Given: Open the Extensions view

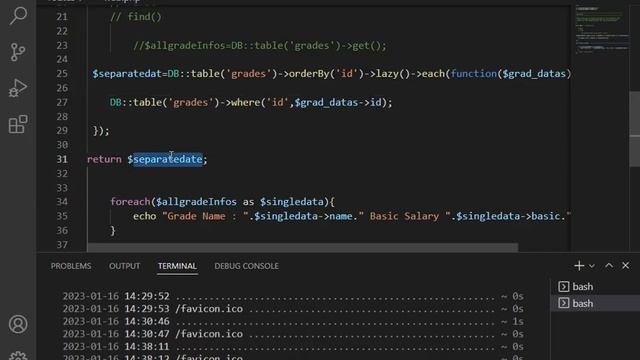Looking at the screenshot, I should [18, 124].
